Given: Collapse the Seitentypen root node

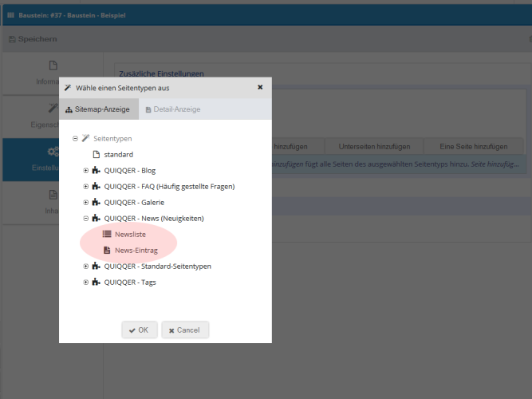Looking at the screenshot, I should tap(75, 139).
